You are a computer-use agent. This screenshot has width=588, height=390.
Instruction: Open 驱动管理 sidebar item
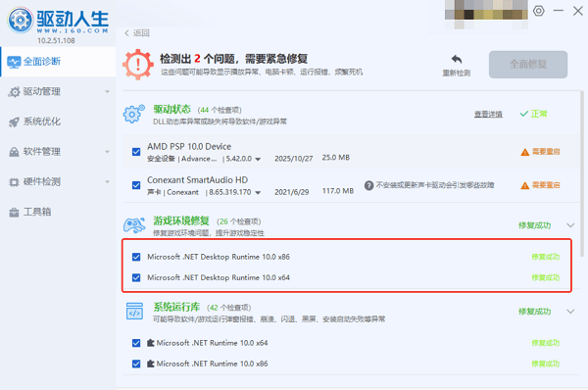tap(58, 92)
